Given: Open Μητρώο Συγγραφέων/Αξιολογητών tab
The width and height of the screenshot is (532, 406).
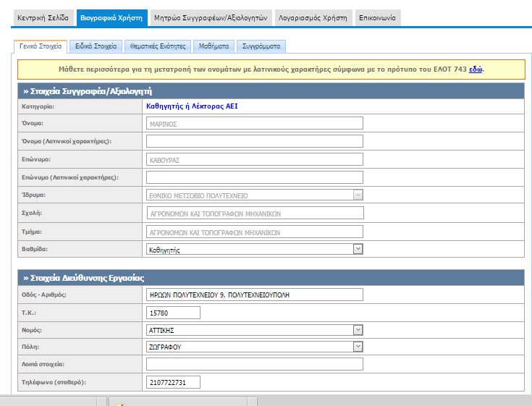Looking at the screenshot, I should [211, 17].
